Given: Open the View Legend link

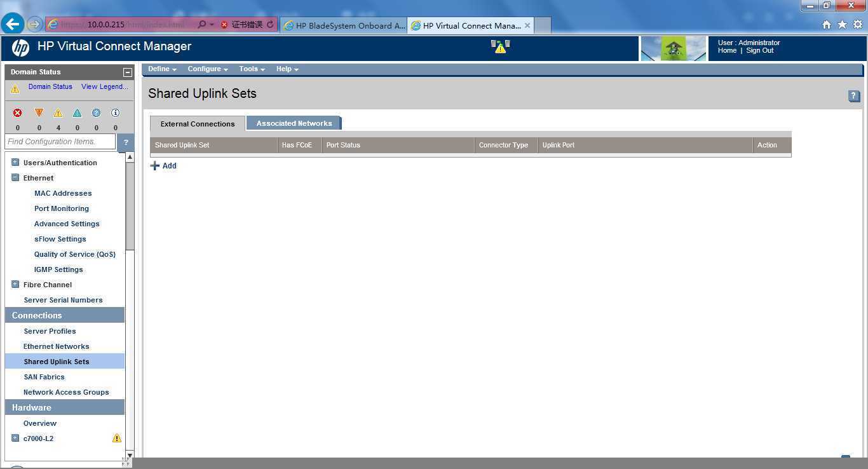Looking at the screenshot, I should [x=105, y=86].
